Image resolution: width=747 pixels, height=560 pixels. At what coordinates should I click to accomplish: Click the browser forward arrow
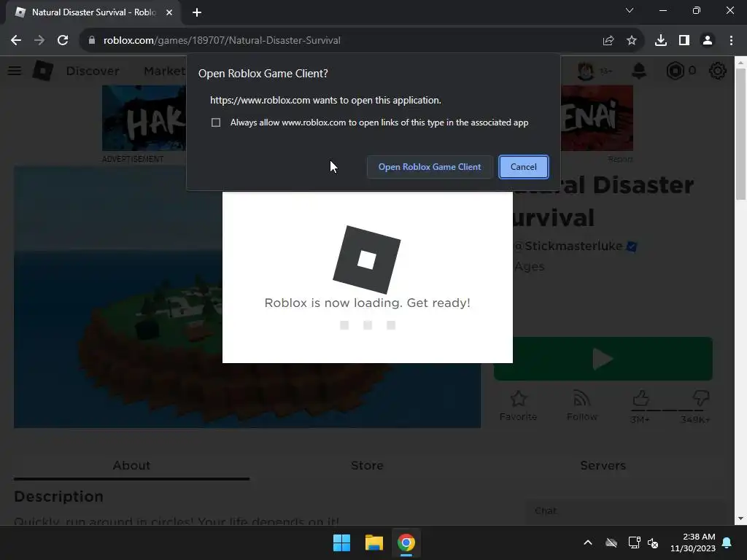[x=39, y=41]
